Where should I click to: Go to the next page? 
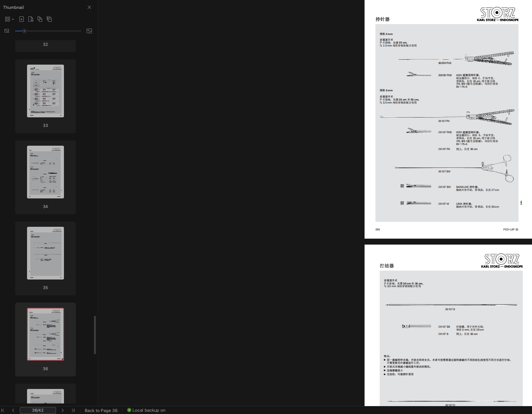coord(63,410)
